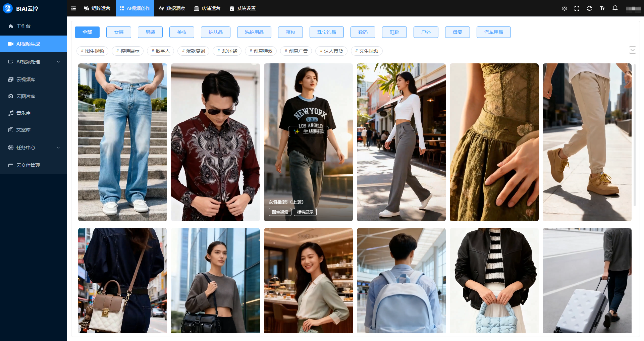Filter by the 箱包 category
This screenshot has width=644, height=341.
pyautogui.click(x=290, y=32)
